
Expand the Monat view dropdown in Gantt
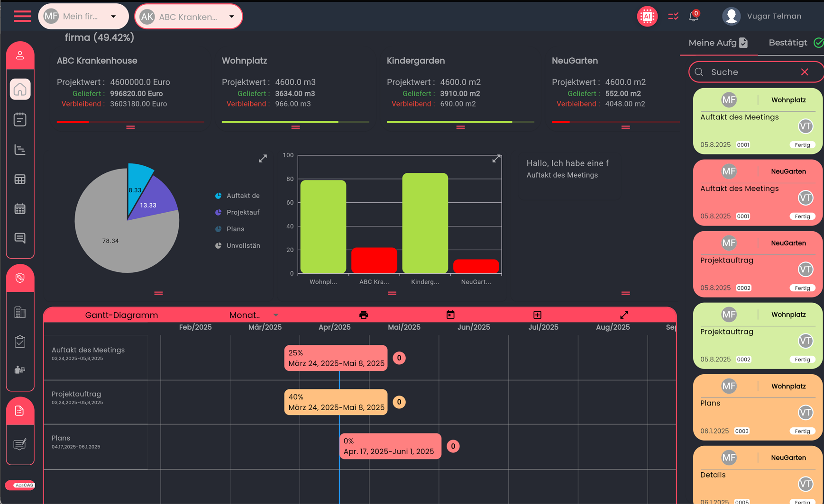click(254, 315)
